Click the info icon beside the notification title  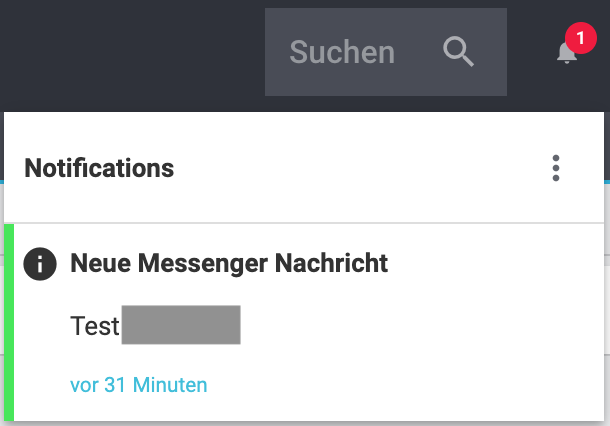[40, 264]
